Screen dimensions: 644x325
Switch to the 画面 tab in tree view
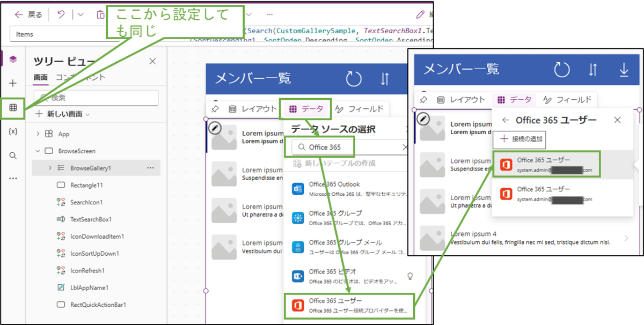(x=40, y=77)
